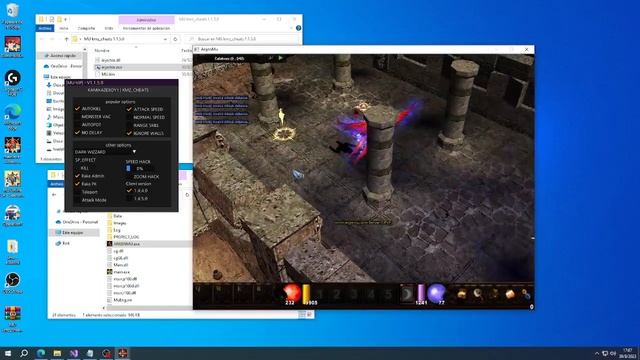The width and height of the screenshot is (640, 360).
Task: Open Compartir tab in kmz_cheats Explorer
Action: 86,28
